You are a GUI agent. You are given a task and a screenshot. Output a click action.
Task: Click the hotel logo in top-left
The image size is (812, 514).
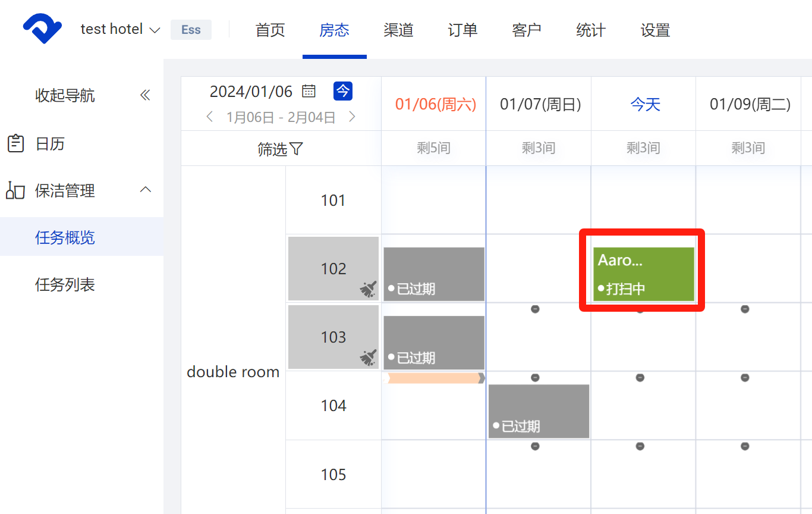pos(42,29)
